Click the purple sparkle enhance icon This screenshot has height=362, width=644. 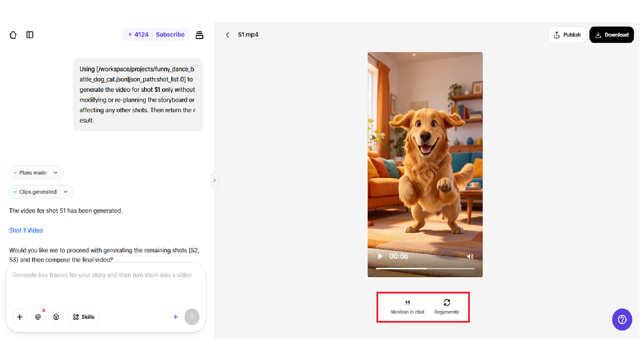coord(176,317)
